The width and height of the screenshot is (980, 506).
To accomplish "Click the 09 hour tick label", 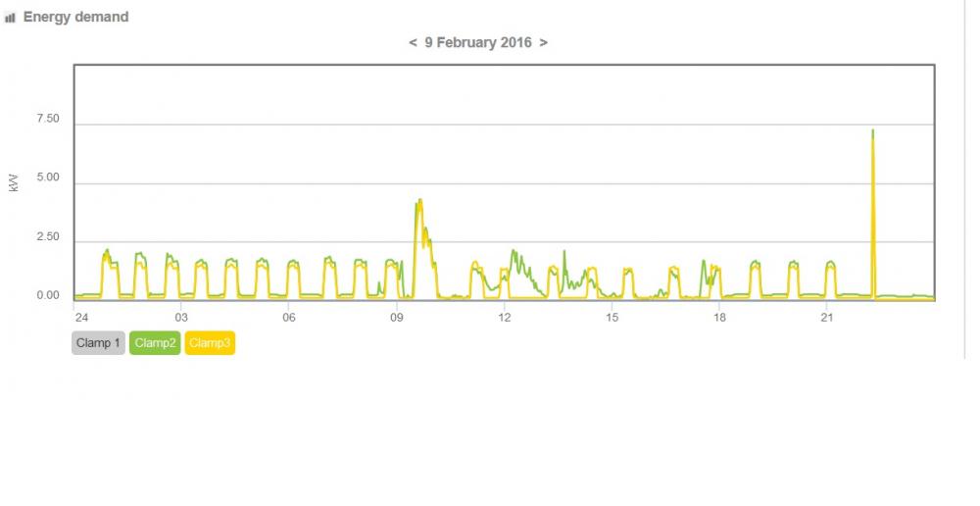I will [397, 318].
